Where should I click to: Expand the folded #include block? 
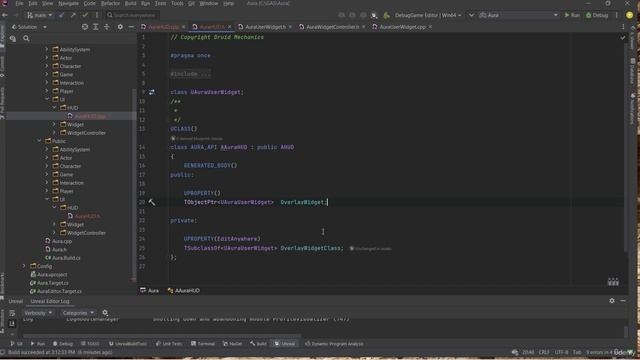tap(191, 74)
